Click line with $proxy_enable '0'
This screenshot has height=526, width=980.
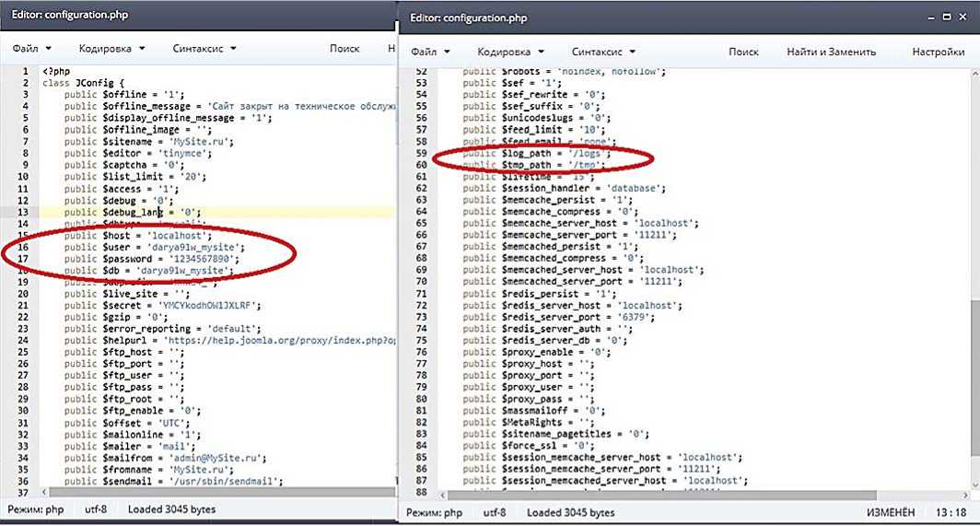tap(536, 352)
